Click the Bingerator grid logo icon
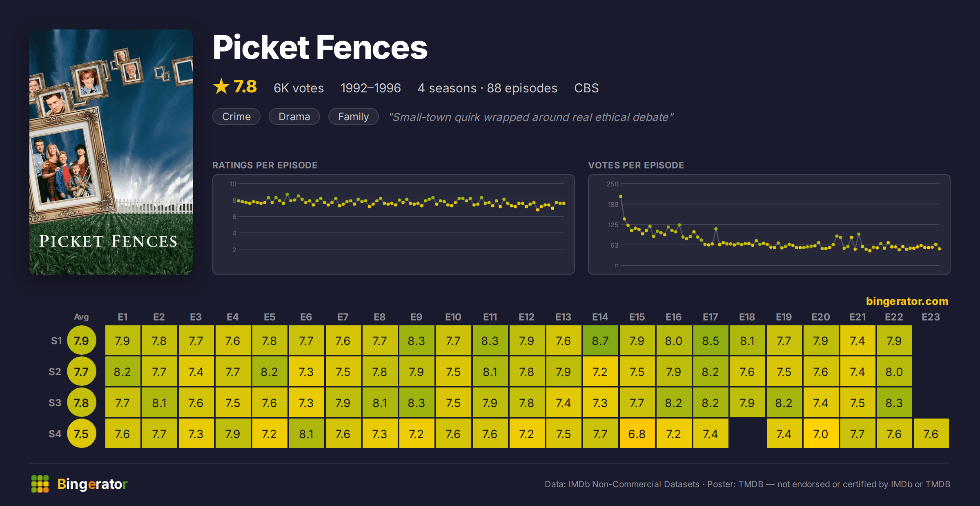Viewport: 980px width, 506px height. click(40, 484)
